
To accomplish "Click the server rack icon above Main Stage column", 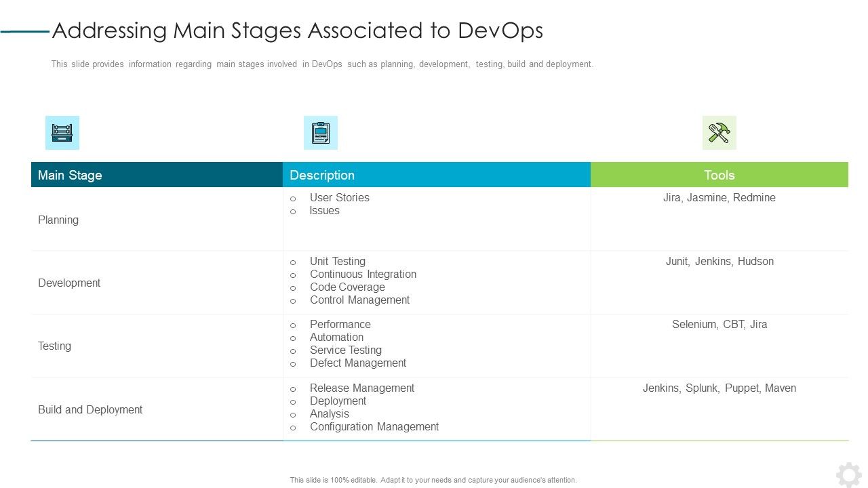I will 62,133.
